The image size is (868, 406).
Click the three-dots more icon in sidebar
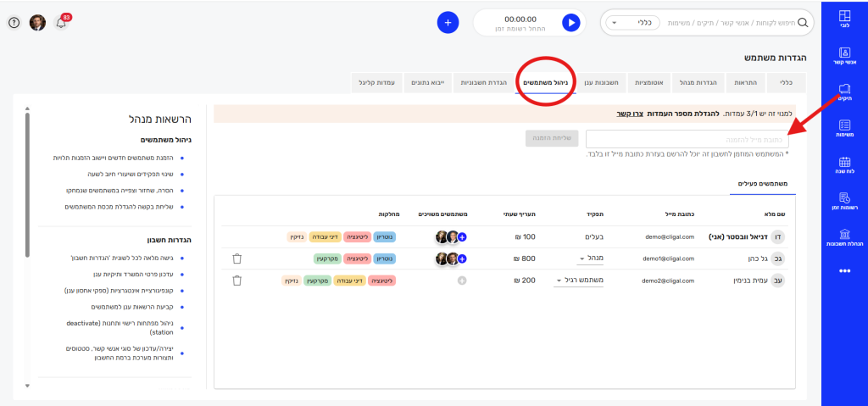[x=844, y=271]
